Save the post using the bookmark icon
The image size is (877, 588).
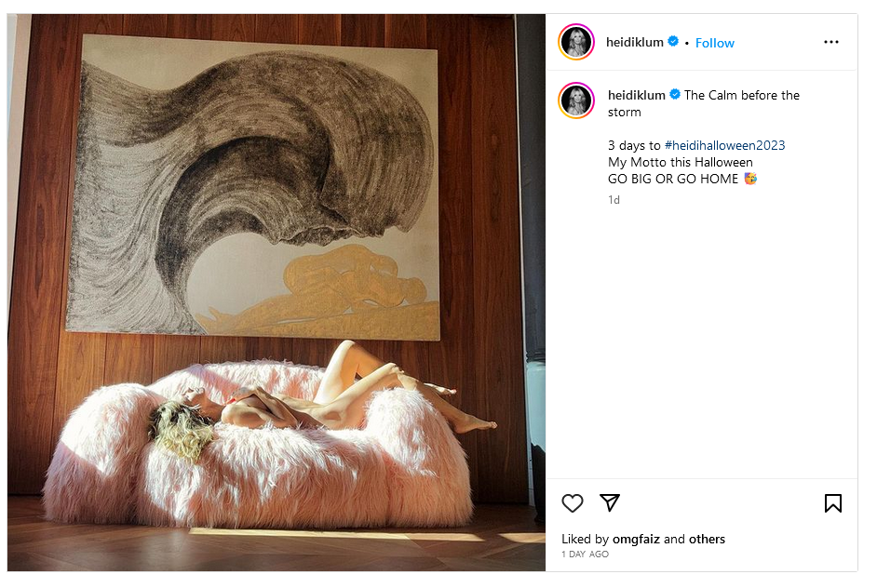[833, 503]
